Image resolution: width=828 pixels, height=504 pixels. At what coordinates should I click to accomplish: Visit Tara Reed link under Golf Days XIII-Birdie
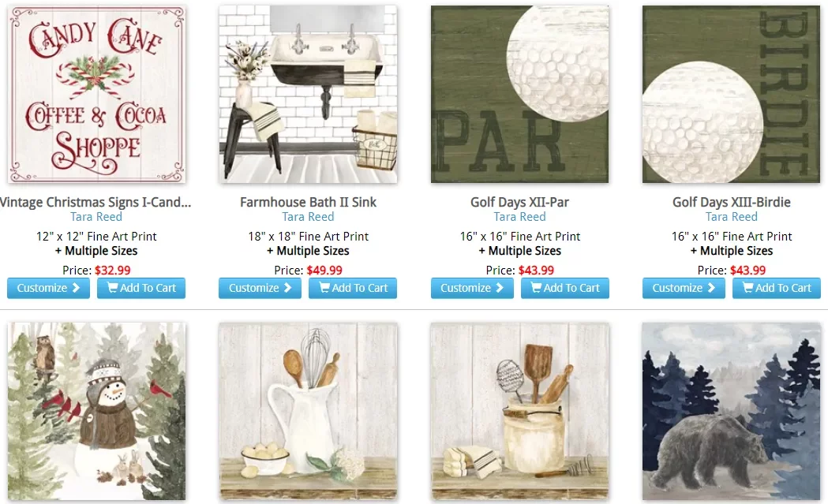pos(732,217)
